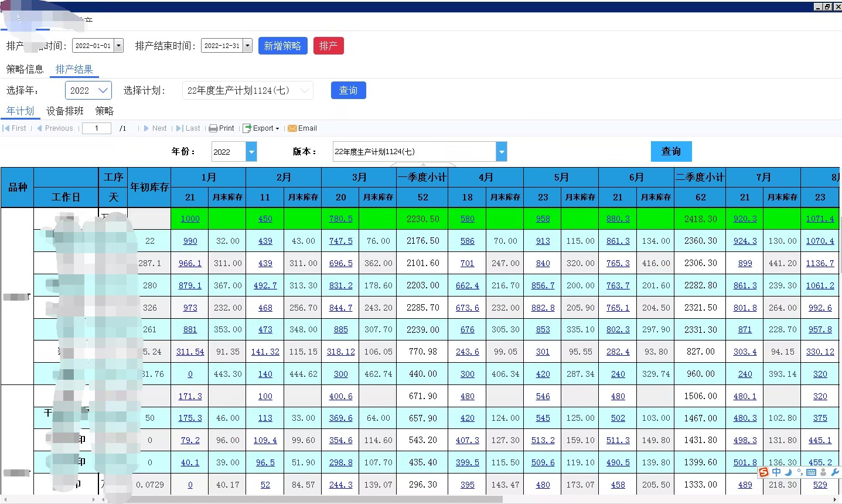
Task: Open Sogou input method wrench settings
Action: tap(835, 472)
